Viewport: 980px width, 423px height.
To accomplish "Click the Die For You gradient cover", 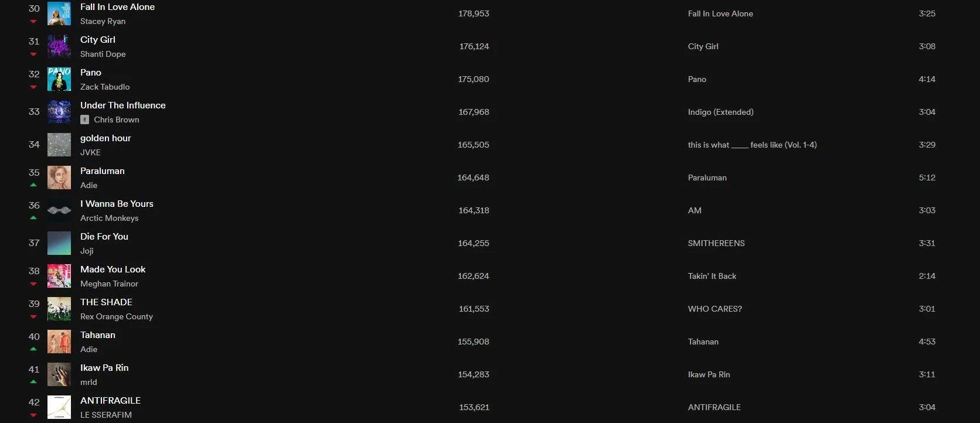I will coord(59,243).
